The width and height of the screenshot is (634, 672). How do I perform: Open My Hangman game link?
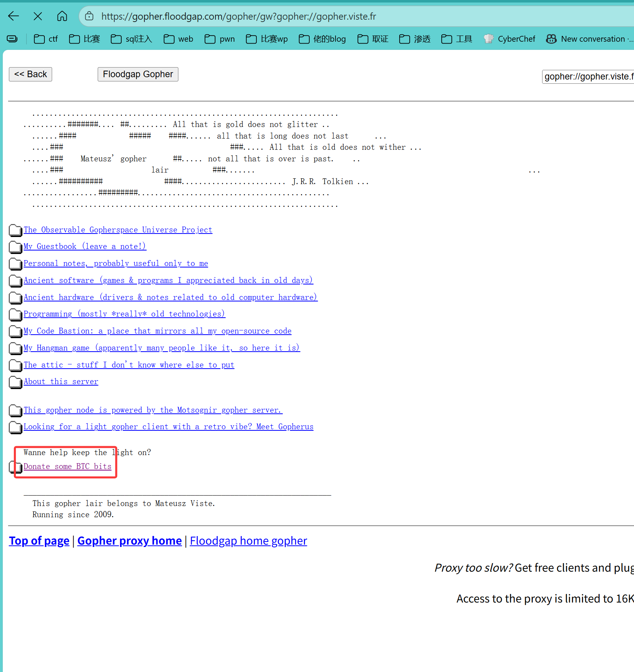click(x=162, y=348)
